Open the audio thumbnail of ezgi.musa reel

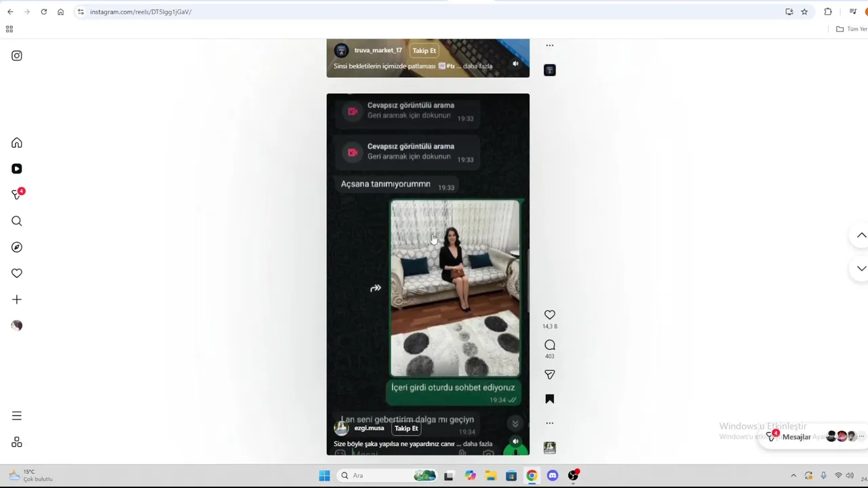pyautogui.click(x=550, y=447)
